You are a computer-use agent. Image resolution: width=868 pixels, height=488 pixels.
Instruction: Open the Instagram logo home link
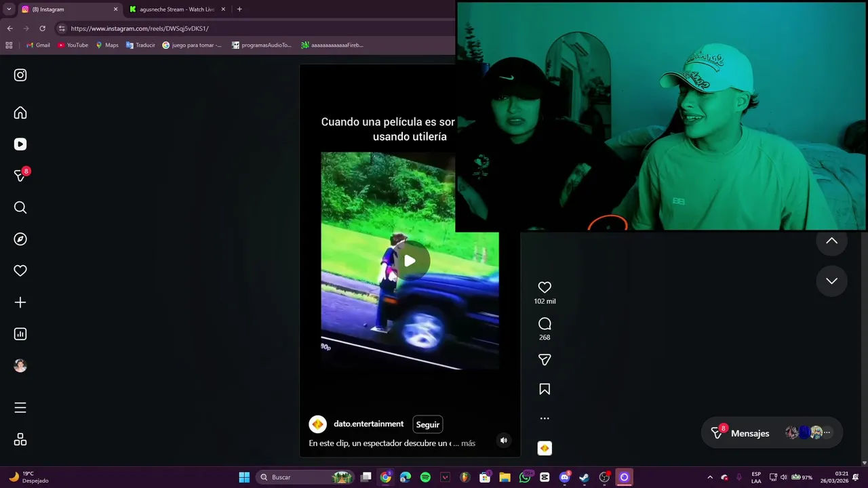click(x=20, y=75)
